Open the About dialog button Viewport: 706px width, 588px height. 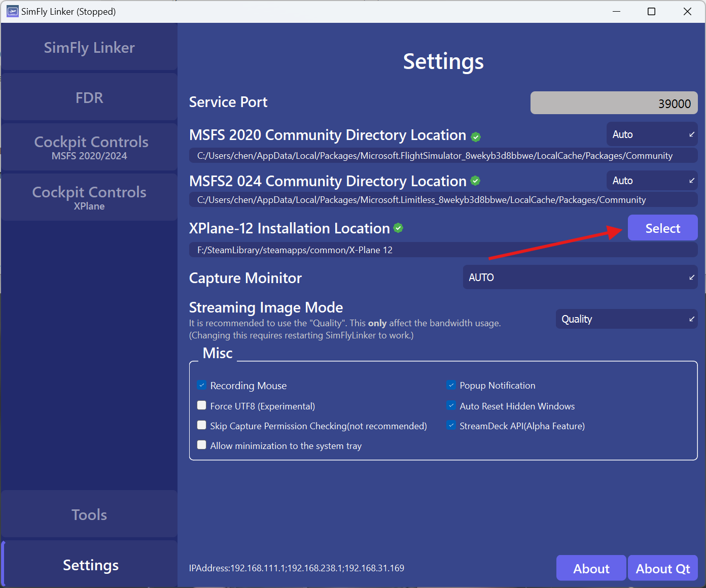click(x=591, y=568)
